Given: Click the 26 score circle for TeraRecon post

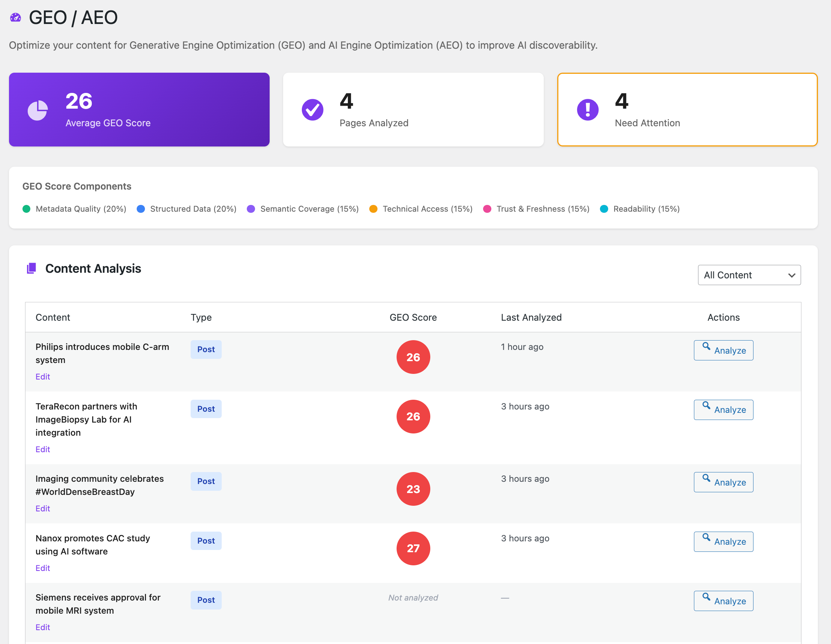Looking at the screenshot, I should 413,416.
